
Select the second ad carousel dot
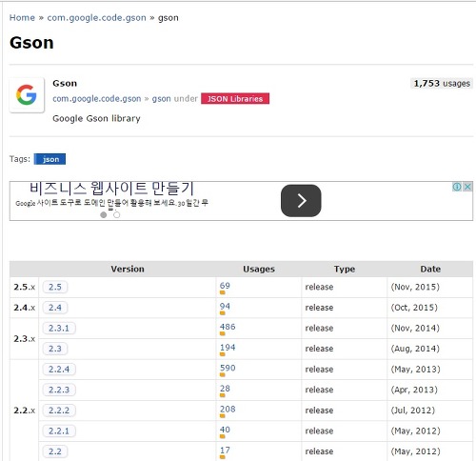tap(117, 215)
